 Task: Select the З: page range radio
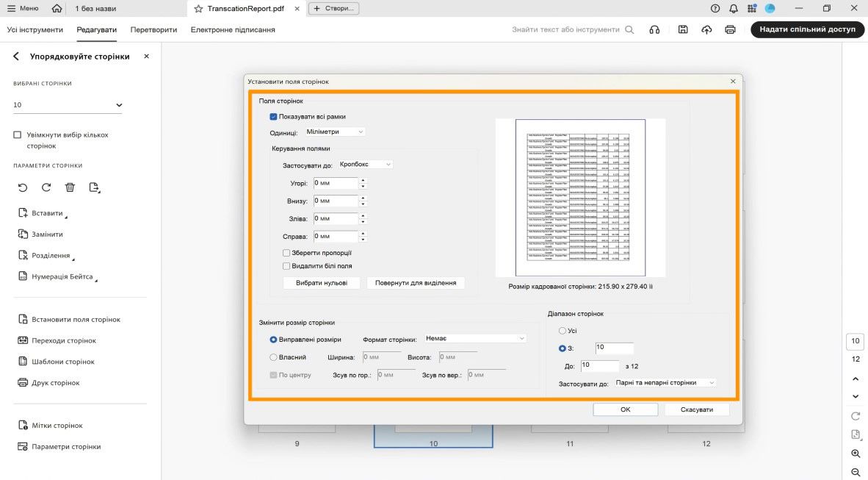pyautogui.click(x=563, y=348)
